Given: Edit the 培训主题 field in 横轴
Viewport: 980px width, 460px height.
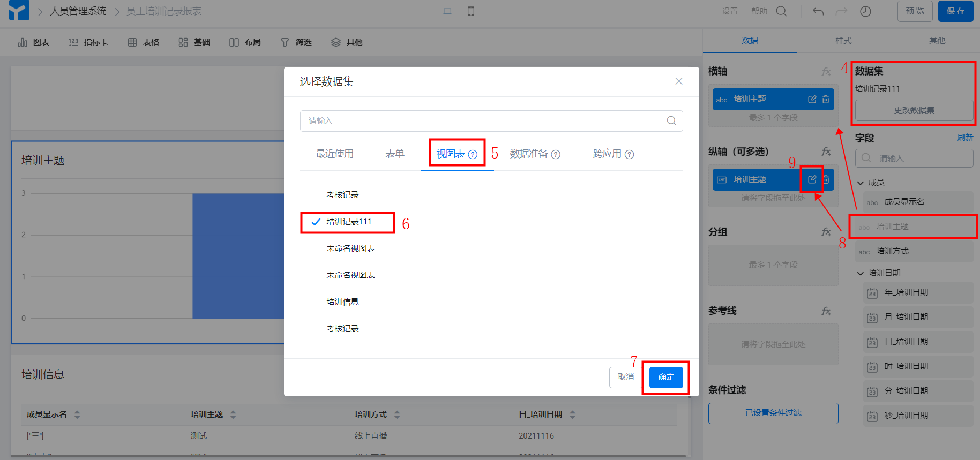Looking at the screenshot, I should click(812, 99).
